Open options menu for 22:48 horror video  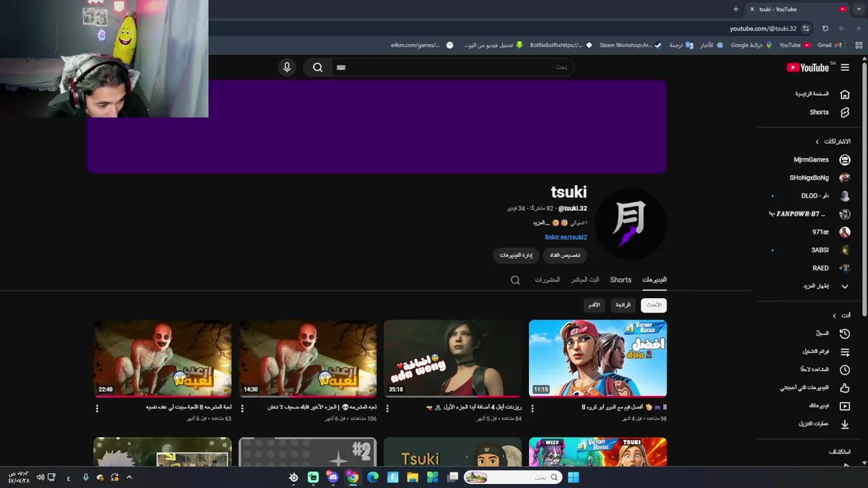97,408
